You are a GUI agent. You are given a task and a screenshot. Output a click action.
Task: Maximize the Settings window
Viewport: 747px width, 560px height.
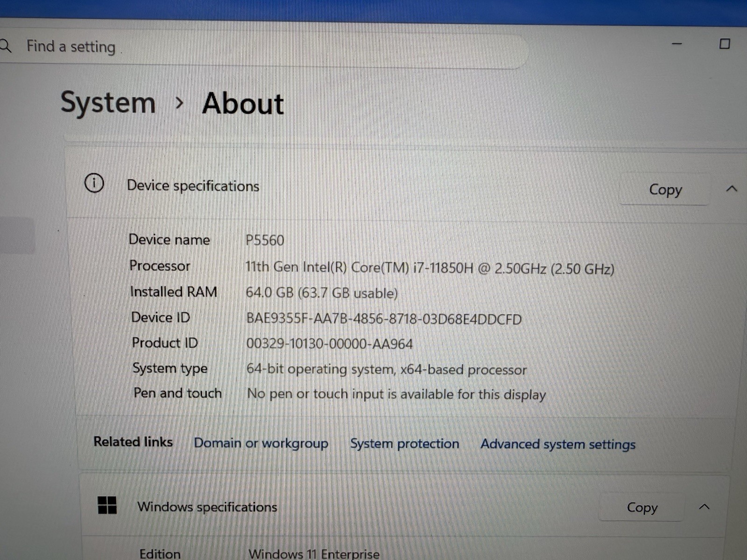[x=725, y=44]
